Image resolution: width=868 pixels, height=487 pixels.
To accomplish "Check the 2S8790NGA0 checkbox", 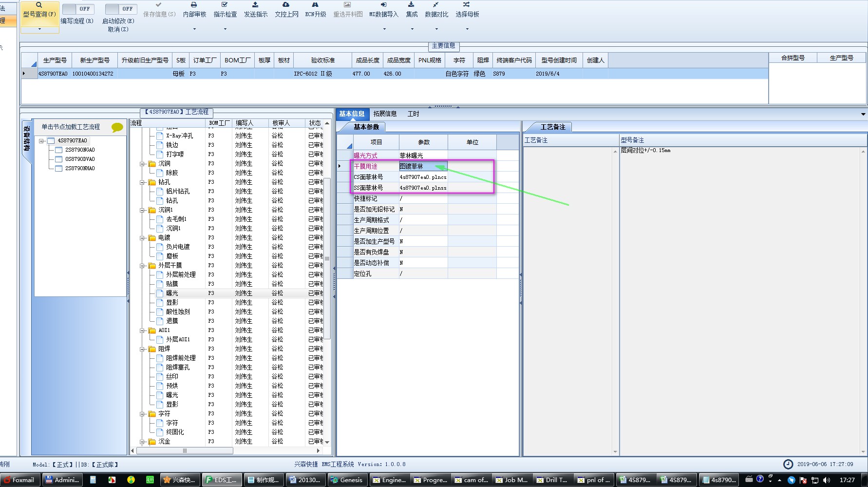I will click(x=58, y=150).
